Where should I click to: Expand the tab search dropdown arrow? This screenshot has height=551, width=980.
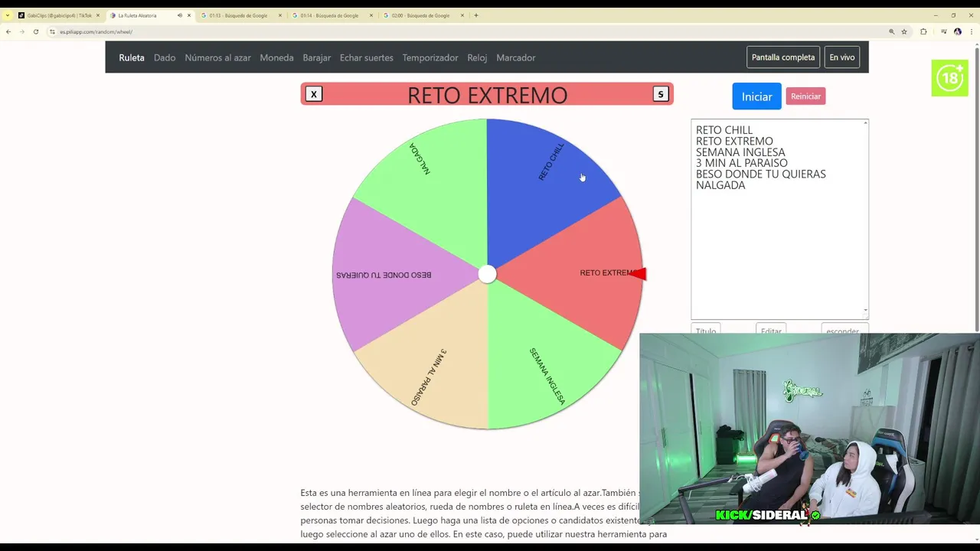click(x=7, y=15)
